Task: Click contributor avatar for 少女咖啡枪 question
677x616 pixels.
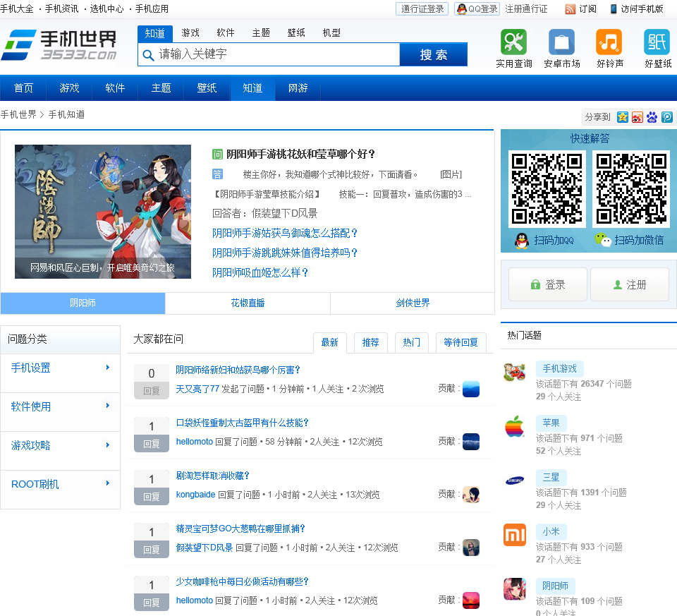Action: 471,600
